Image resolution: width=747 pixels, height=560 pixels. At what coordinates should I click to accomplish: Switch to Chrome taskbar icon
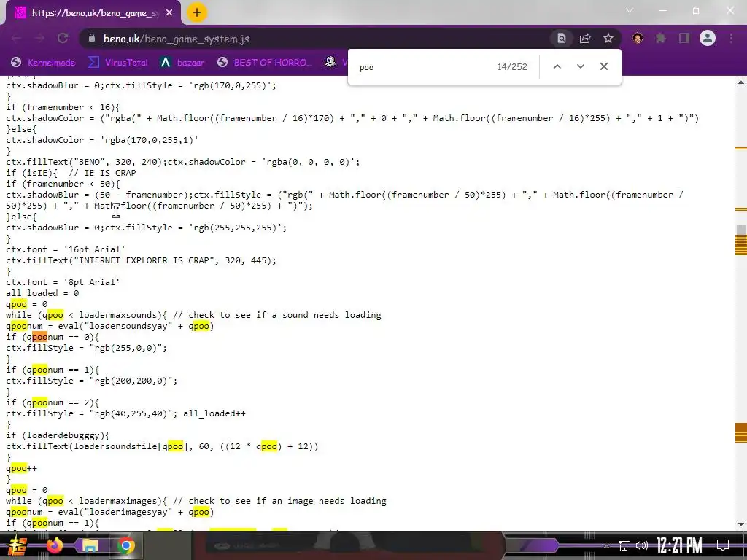click(x=125, y=545)
